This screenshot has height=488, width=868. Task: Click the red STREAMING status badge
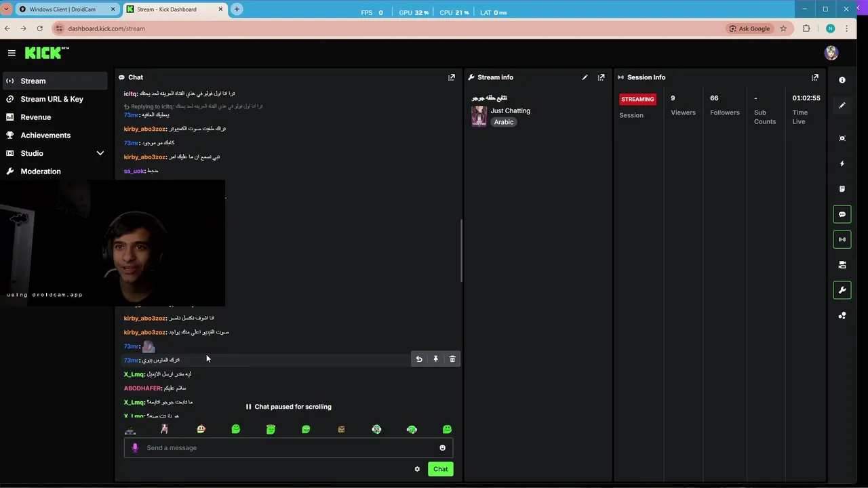pos(637,99)
